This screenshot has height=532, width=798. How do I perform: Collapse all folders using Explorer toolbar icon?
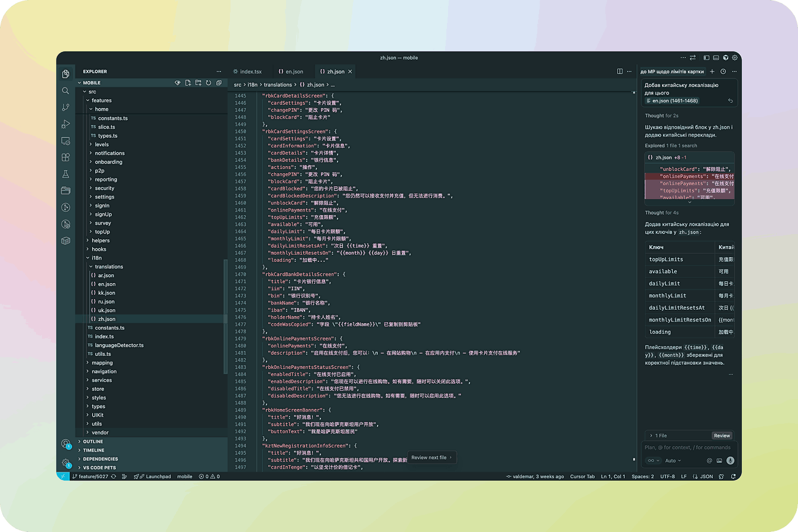(218, 83)
